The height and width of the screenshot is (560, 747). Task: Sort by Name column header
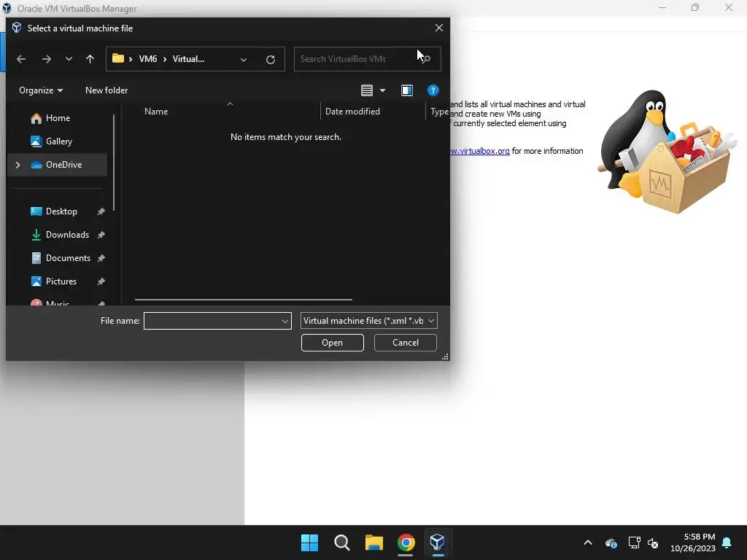click(x=156, y=112)
